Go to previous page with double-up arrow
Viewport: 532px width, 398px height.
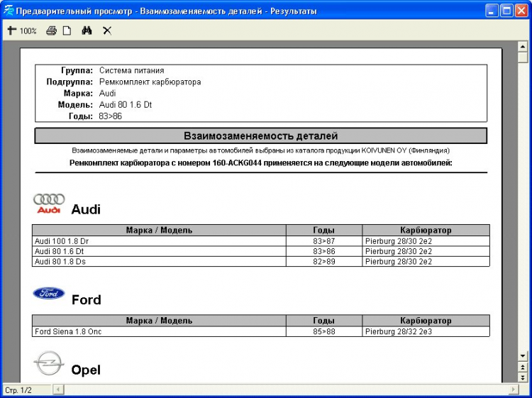[x=523, y=367]
